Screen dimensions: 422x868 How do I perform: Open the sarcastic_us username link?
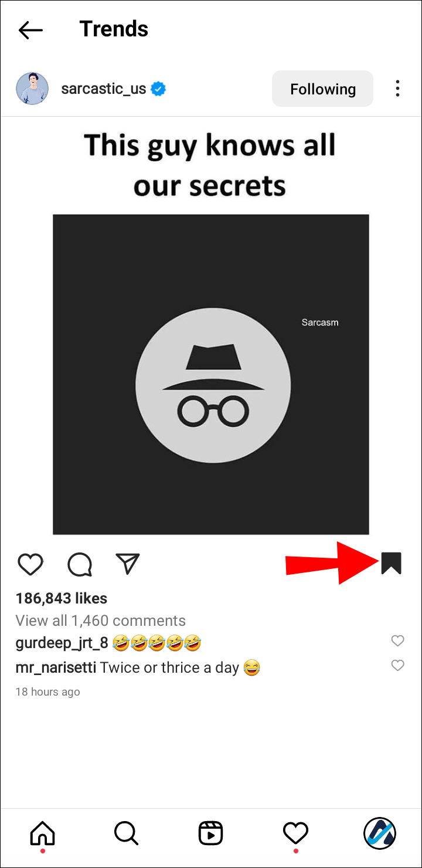104,89
